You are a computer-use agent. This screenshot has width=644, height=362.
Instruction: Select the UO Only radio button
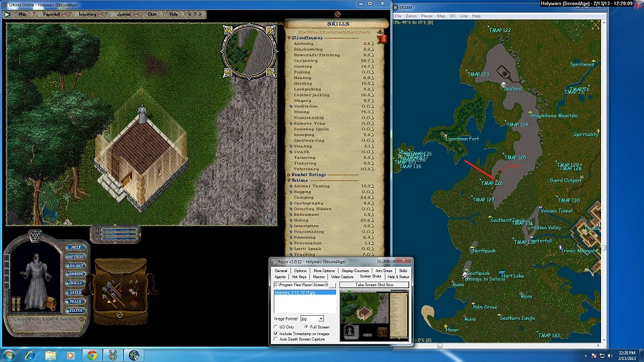click(277, 327)
